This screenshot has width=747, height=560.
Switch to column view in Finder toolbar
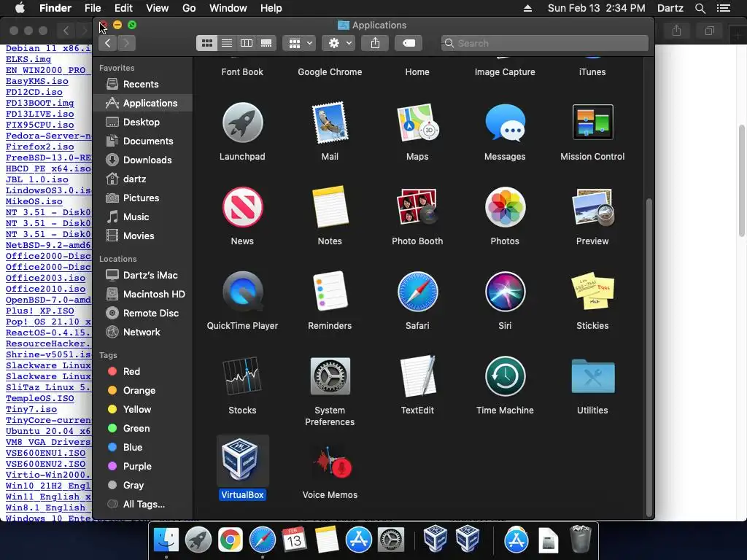click(247, 43)
